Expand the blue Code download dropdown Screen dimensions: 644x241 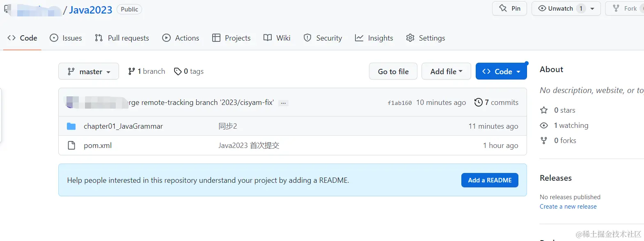(x=501, y=71)
